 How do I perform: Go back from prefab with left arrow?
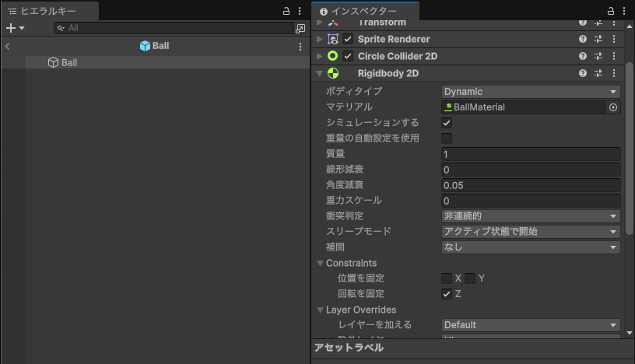point(7,46)
